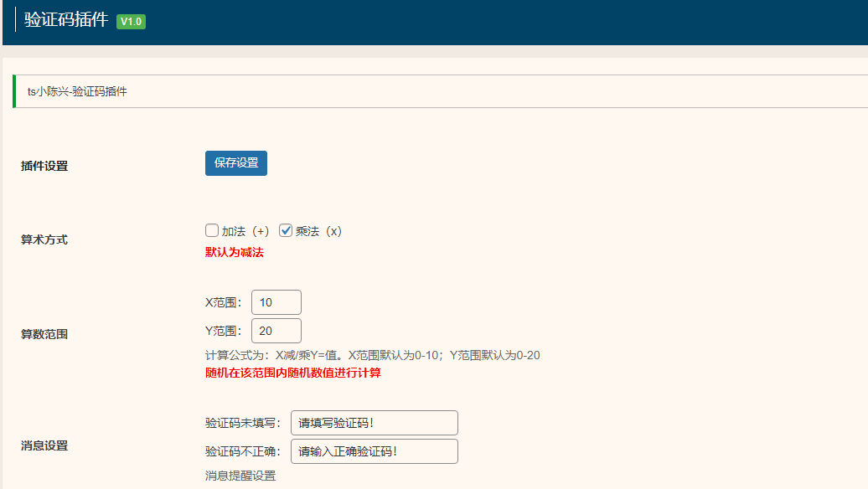
Task: Click the 保存设置 button
Action: coord(235,163)
